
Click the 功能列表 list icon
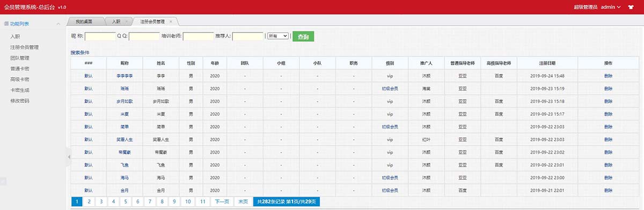point(6,24)
